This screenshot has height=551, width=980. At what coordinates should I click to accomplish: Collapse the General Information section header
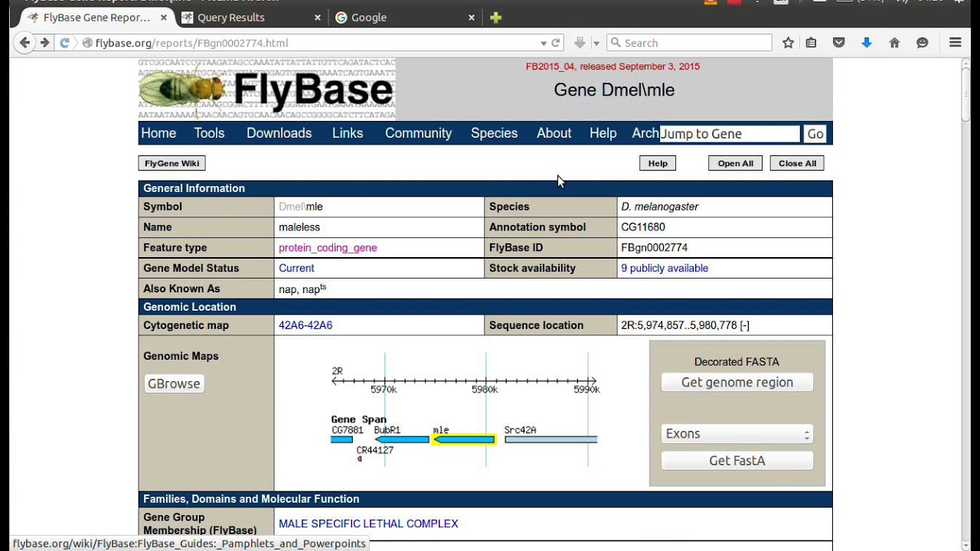485,188
